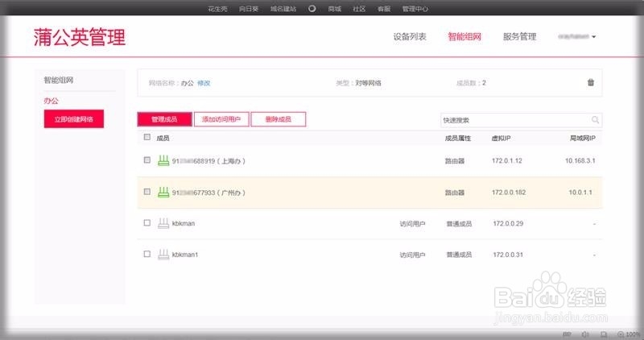Viewport: 644px width, 340px height.
Task: Open 花生壳 in the top bar
Action: (217, 9)
